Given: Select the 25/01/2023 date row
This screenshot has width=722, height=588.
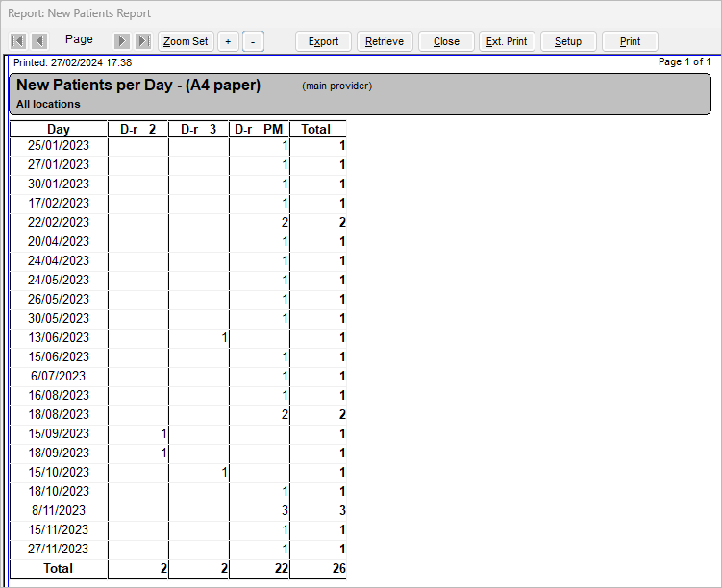Looking at the screenshot, I should (178, 145).
